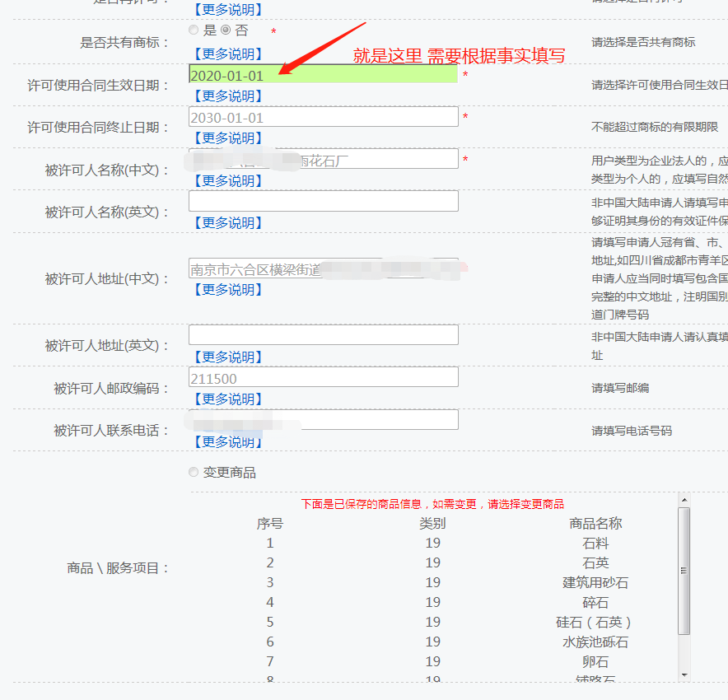Open 更多说明 under 被许可人地址(英文) field
The height and width of the screenshot is (700, 728).
click(228, 357)
